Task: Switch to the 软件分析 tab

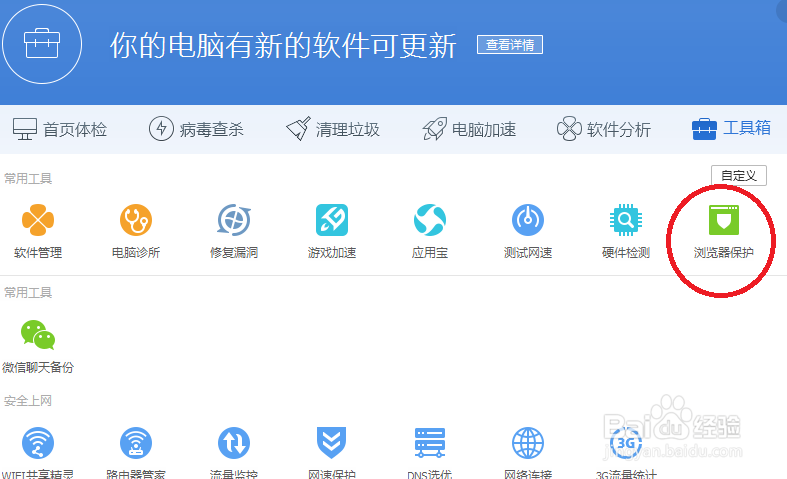Action: (604, 129)
